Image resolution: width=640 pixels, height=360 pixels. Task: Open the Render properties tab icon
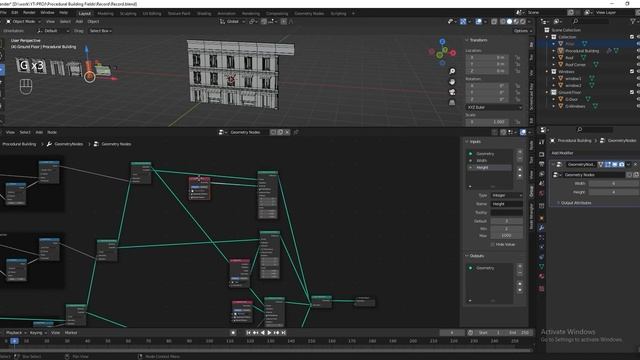542,154
